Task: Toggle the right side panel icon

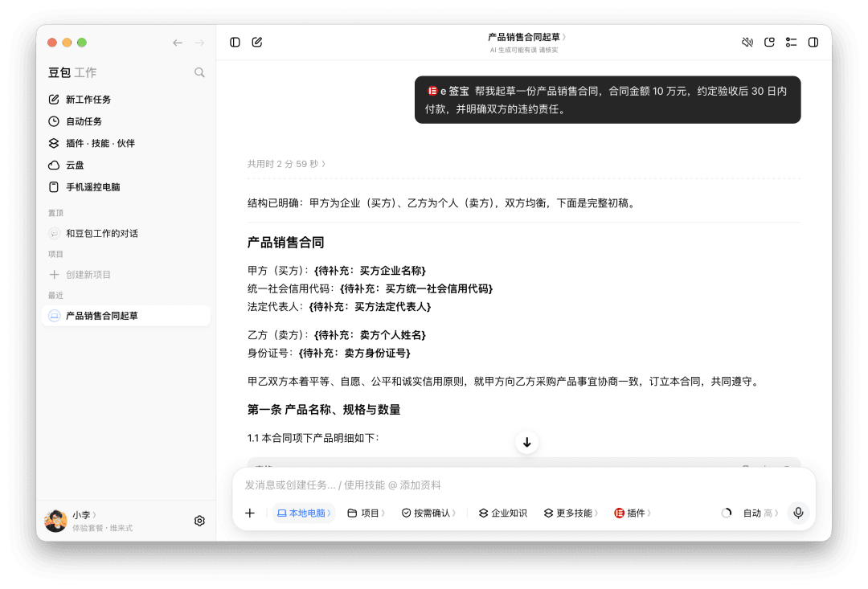Action: [x=813, y=42]
